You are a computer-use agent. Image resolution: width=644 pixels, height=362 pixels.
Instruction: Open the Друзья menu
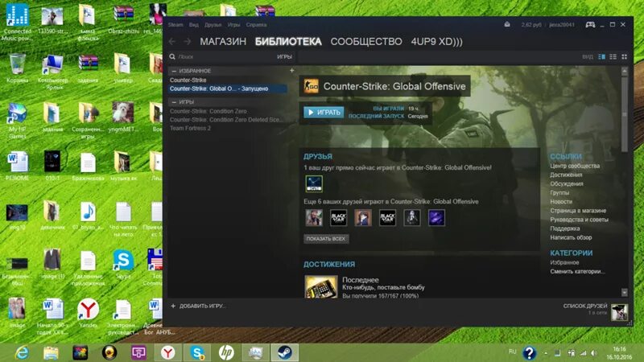213,25
